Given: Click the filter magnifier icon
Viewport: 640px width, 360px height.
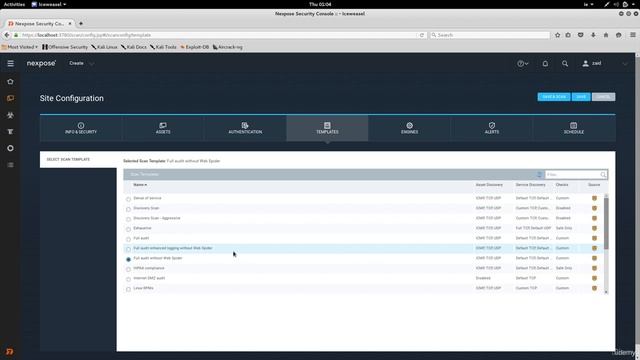Looking at the screenshot, I should click(x=603, y=175).
